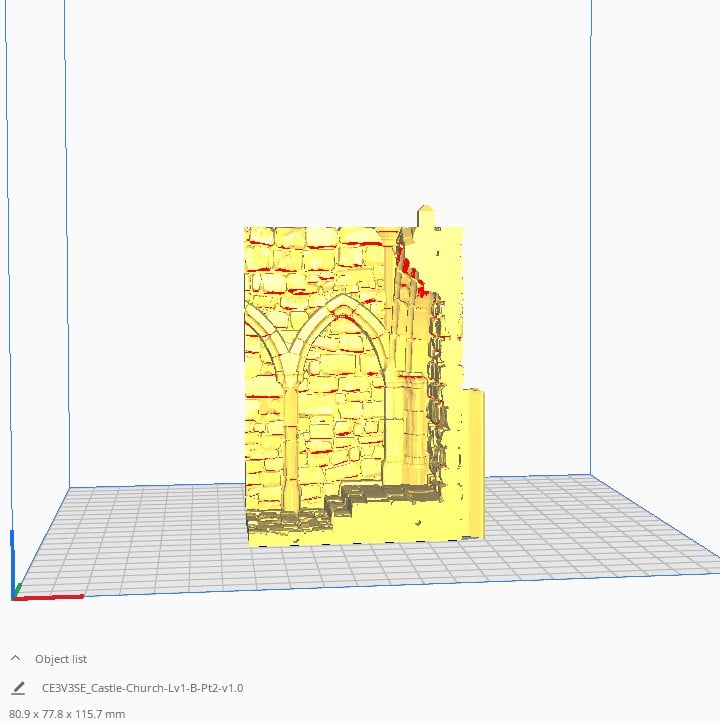720x724 pixels.
Task: Select CE3V3SE_Castle-Church-Lv1-B-Pt2-v1.0 in the object list
Action: (x=142, y=688)
